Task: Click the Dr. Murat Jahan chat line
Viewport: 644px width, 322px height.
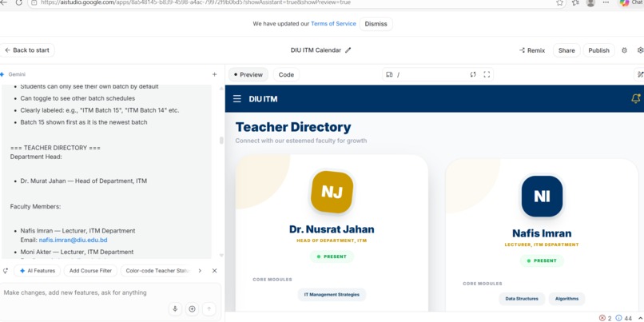Action: pos(83,181)
